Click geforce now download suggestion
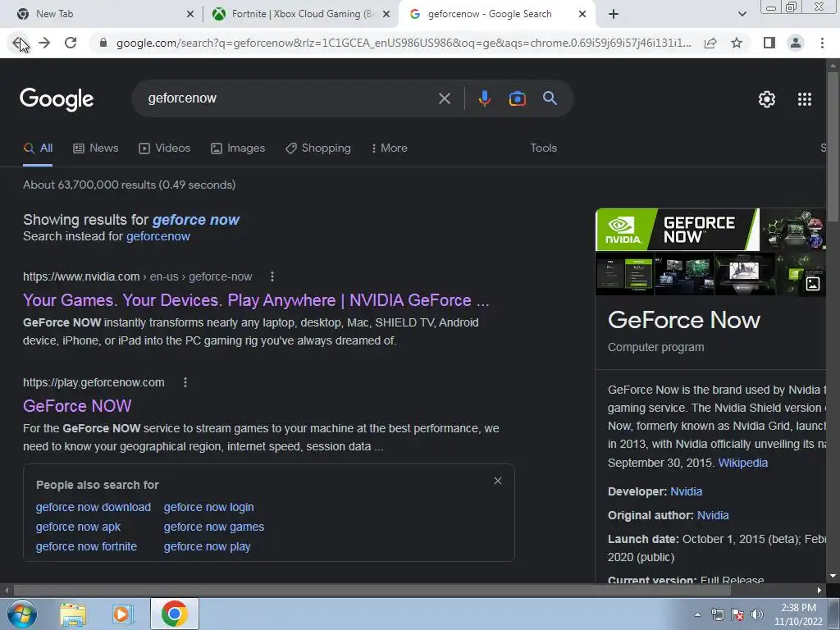This screenshot has width=840, height=630. pos(94,507)
